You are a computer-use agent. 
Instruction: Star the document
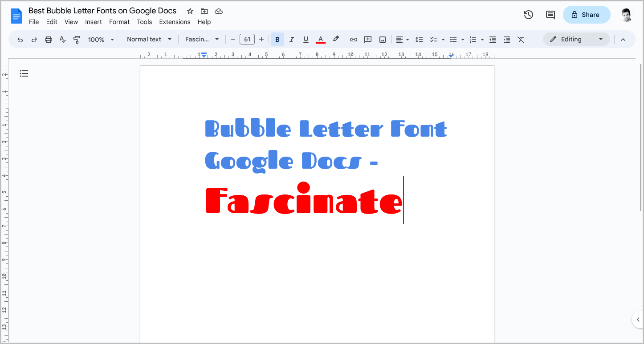(x=190, y=11)
